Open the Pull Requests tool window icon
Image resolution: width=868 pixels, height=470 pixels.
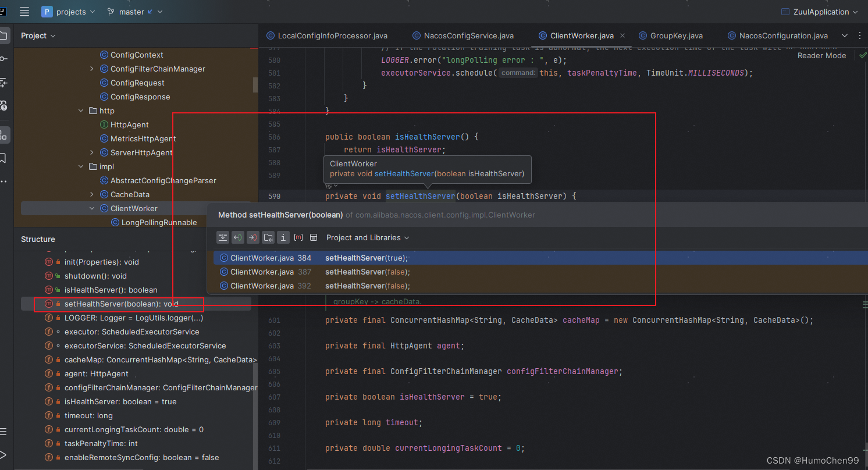[x=4, y=83]
